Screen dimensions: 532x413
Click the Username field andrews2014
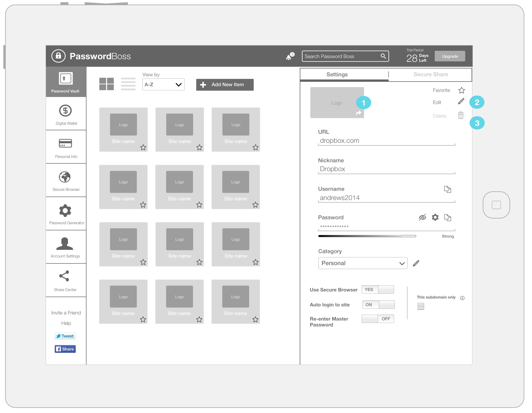pos(386,198)
